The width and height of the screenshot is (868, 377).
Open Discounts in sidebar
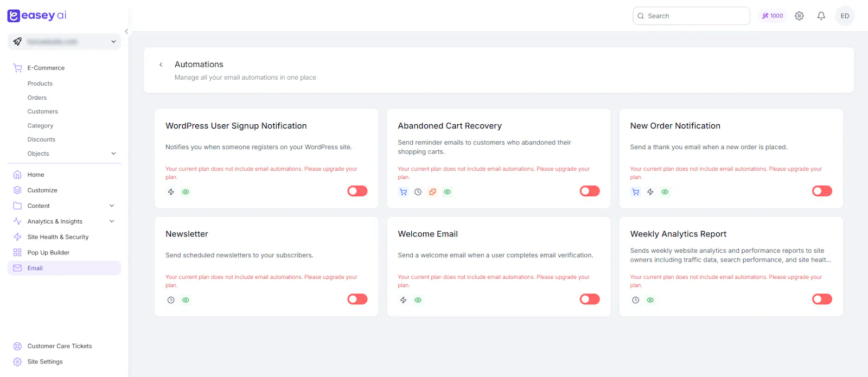coord(41,139)
